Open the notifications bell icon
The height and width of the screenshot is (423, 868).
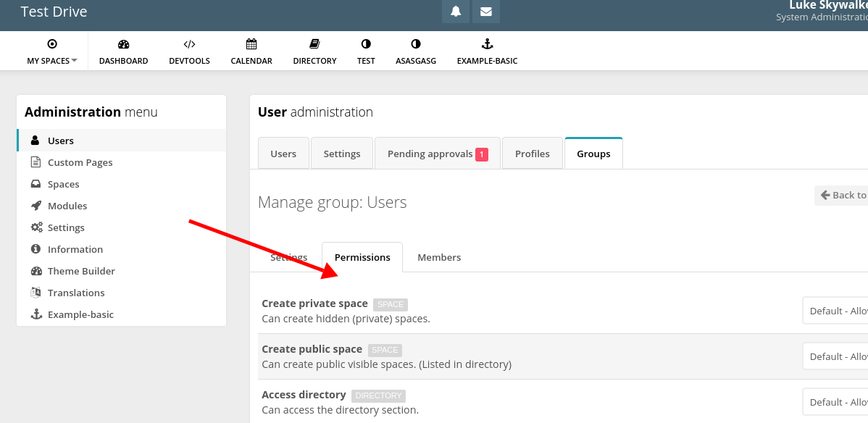(x=455, y=12)
